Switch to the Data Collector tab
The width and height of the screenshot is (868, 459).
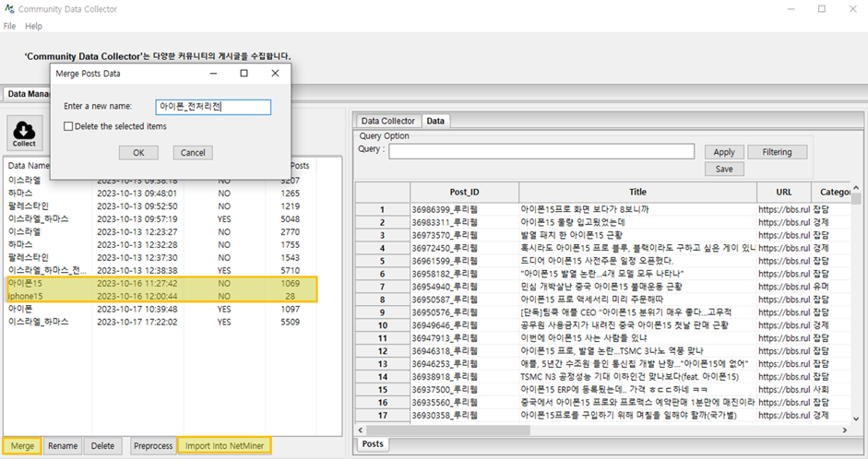click(x=387, y=121)
